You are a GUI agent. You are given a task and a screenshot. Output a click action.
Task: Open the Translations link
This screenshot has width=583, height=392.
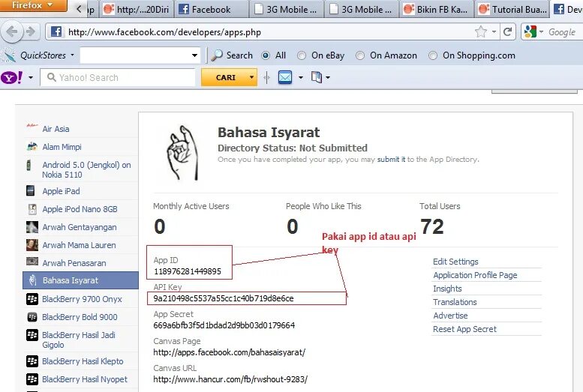point(455,302)
